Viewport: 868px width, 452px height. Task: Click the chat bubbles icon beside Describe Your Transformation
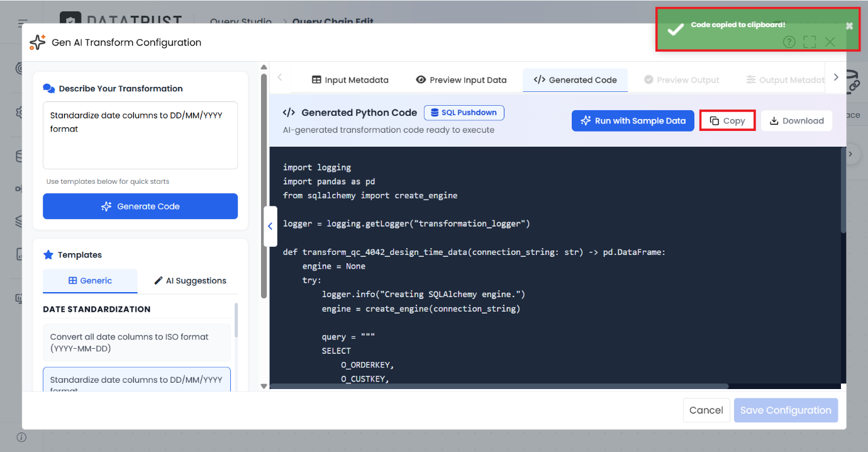click(48, 89)
